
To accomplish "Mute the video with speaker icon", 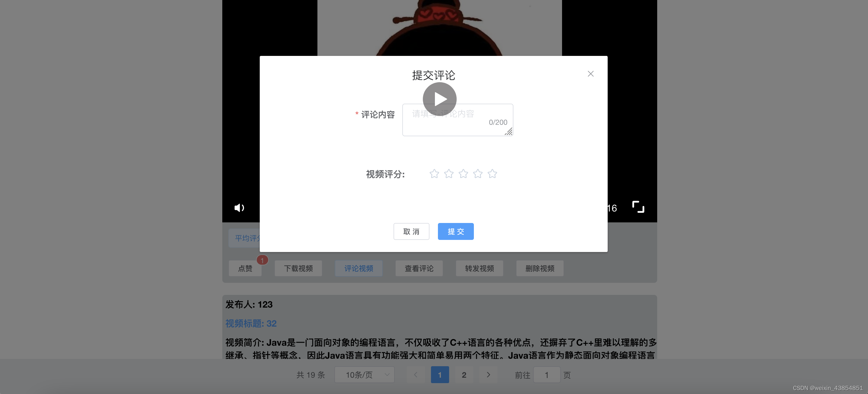I will click(x=239, y=208).
